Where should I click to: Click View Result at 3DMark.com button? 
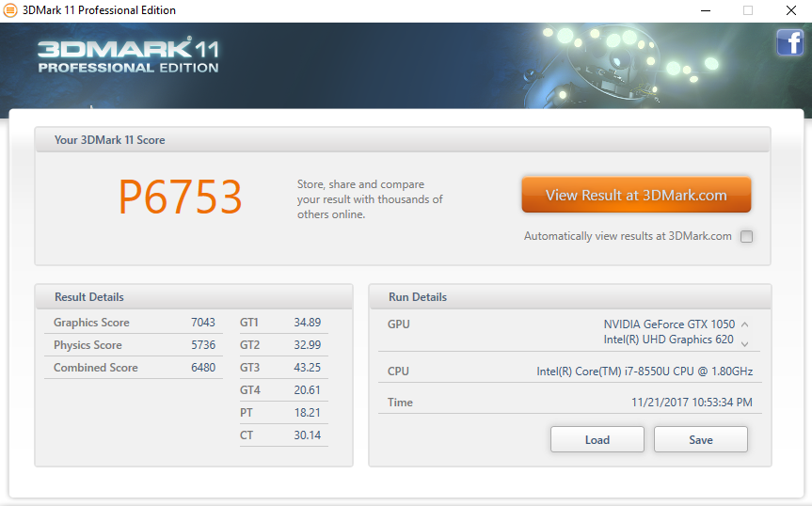(x=636, y=195)
